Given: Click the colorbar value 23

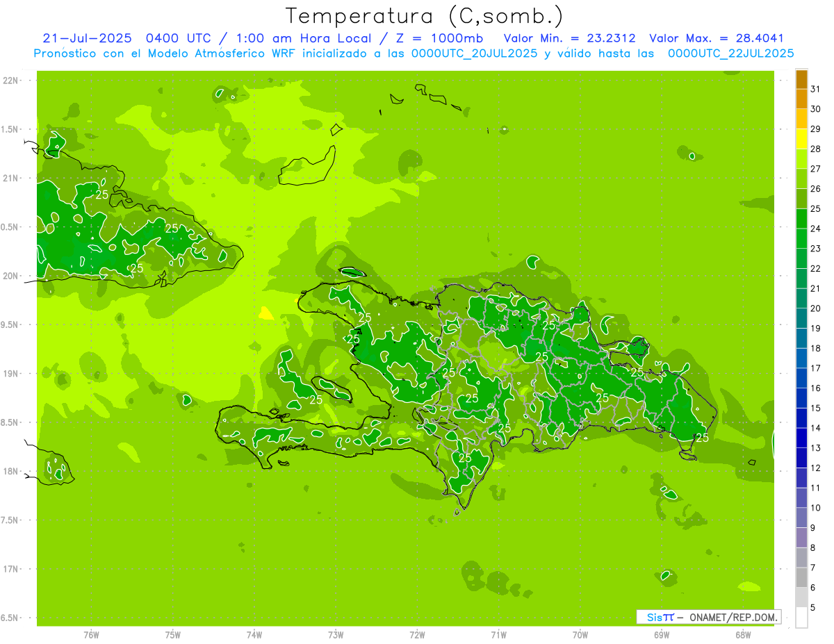Looking at the screenshot, I should pos(816,249).
